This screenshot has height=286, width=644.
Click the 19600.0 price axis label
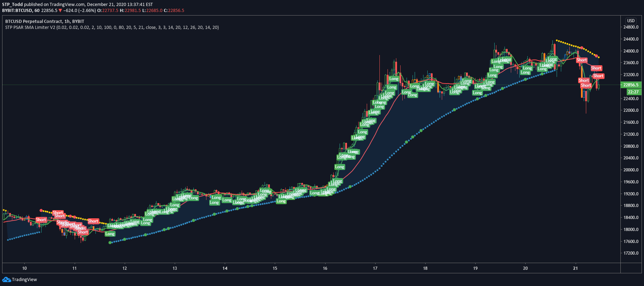[x=631, y=182]
